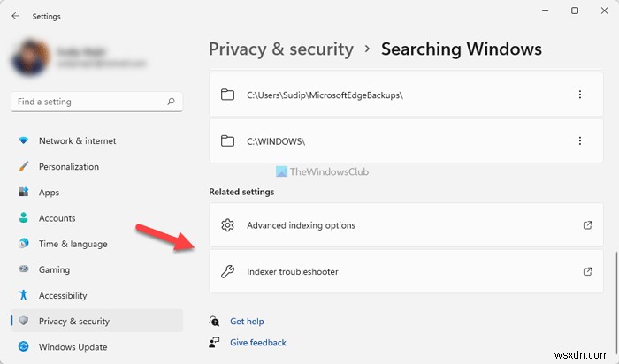Go to Personalization settings
The image size is (619, 364).
point(68,166)
